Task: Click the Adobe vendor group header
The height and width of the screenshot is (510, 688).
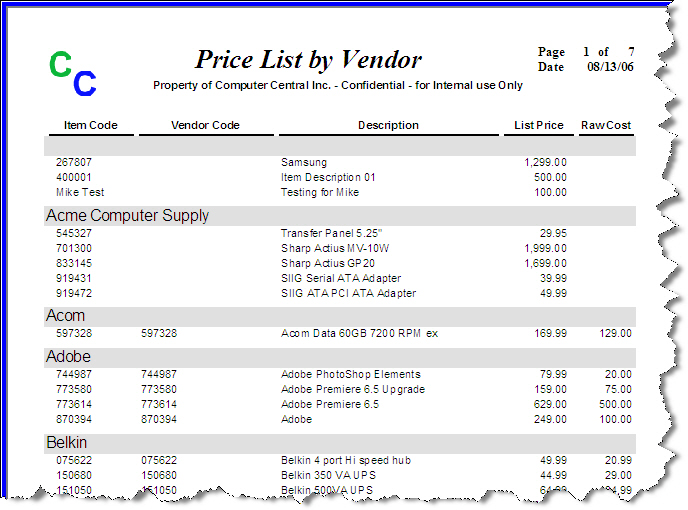Action: pyautogui.click(x=68, y=357)
